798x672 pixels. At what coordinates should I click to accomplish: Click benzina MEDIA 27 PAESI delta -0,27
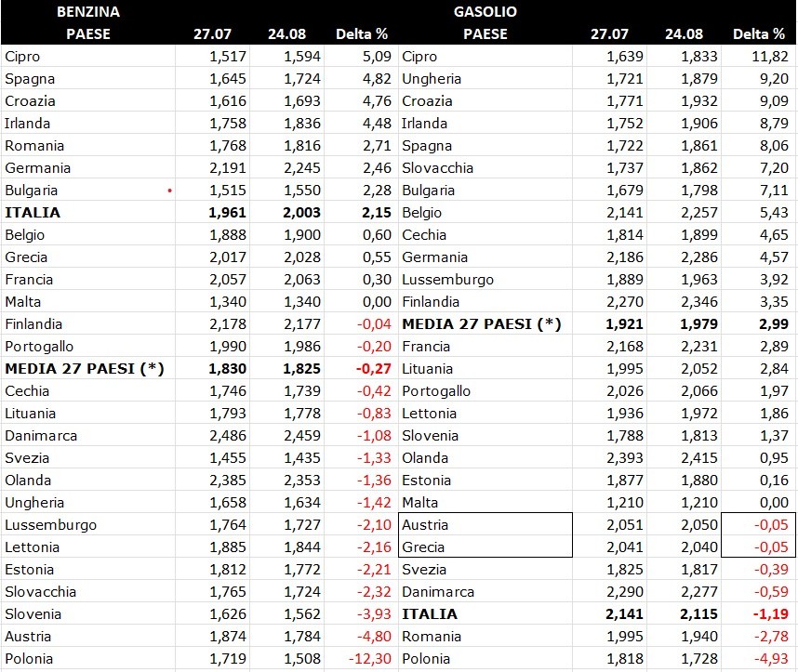point(361,369)
